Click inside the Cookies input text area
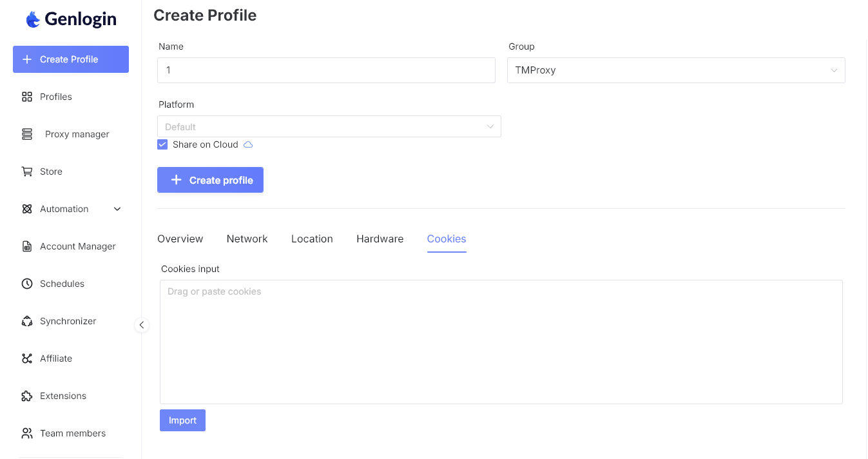The image size is (868, 459). 501,342
